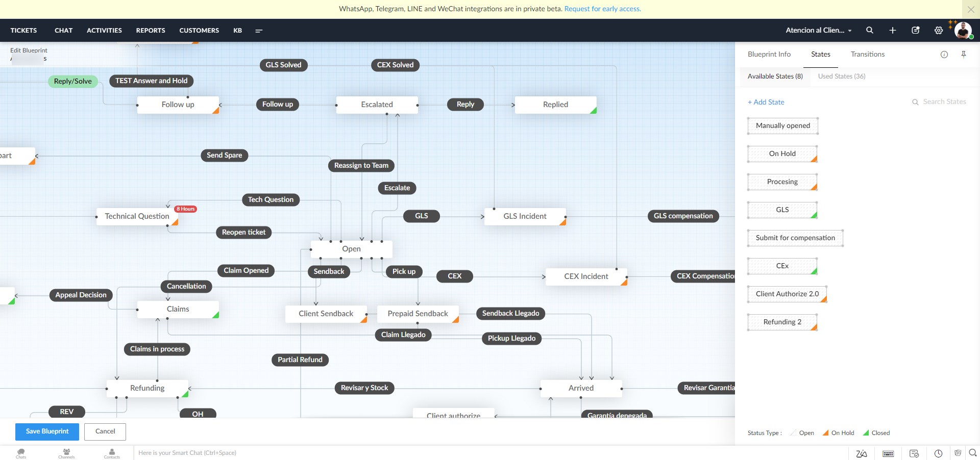Click the 8 Hours SLA badge
Screen dimensions: 980x460
[186, 209]
